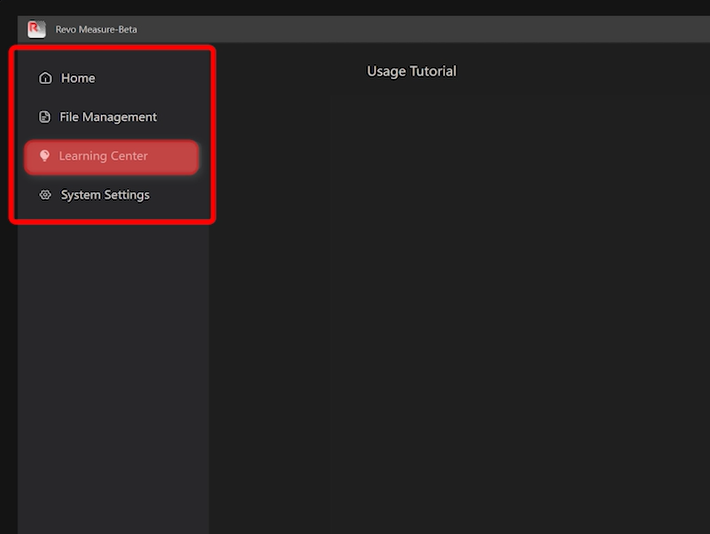Click the "System Settings" text label
This screenshot has height=534, width=710.
tap(105, 195)
